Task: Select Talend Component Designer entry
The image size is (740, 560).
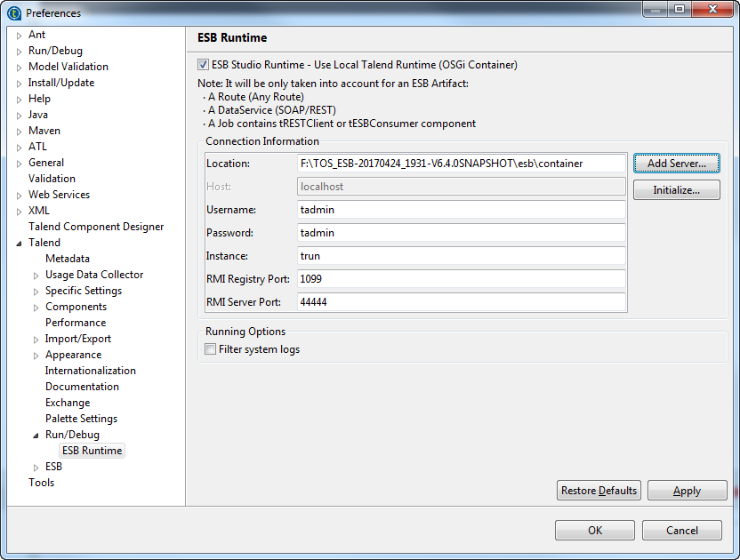Action: point(96,227)
